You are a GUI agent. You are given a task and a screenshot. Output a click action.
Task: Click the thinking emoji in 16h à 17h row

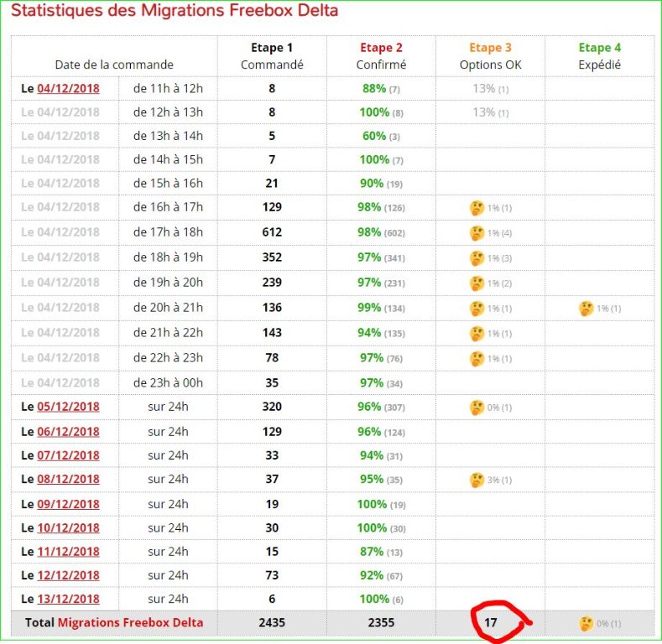pyautogui.click(x=477, y=208)
